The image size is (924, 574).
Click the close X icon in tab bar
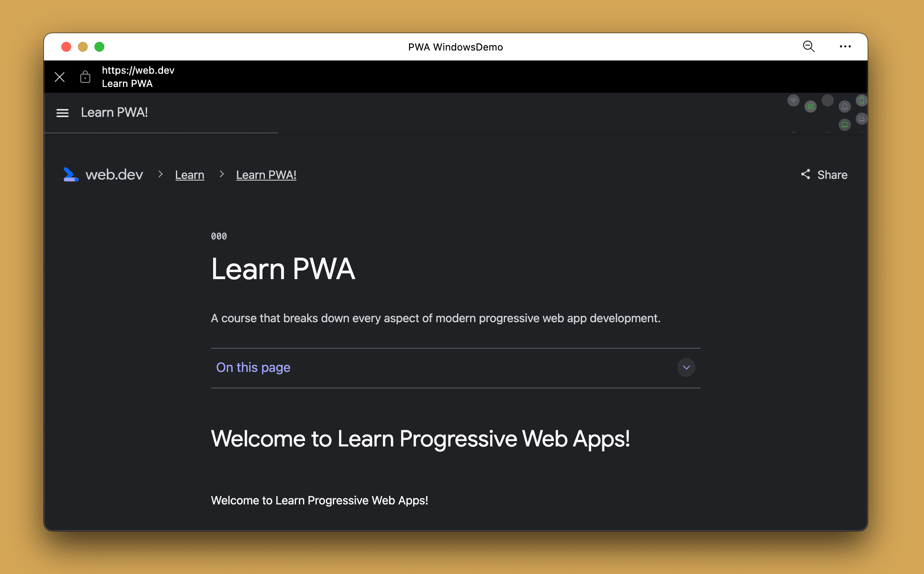[60, 77]
